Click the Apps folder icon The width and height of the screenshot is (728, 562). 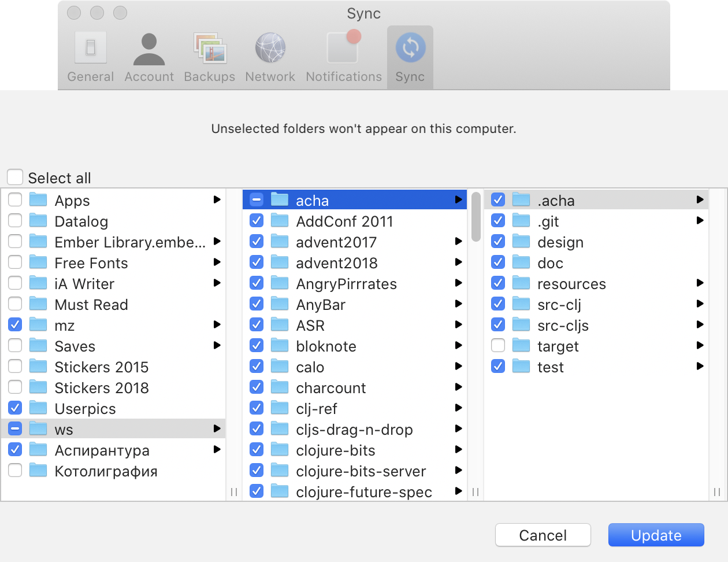coord(38,200)
